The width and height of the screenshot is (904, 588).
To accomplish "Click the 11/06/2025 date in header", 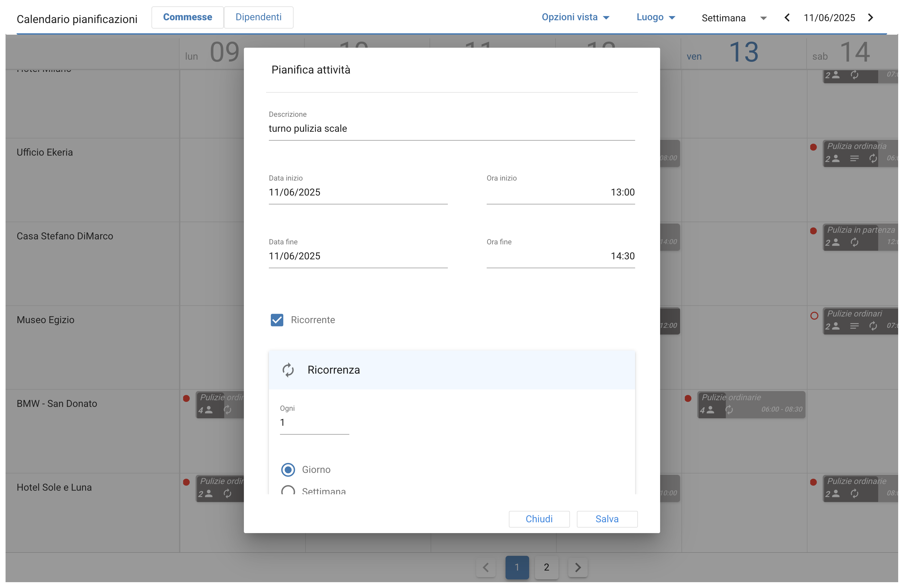I will (829, 18).
